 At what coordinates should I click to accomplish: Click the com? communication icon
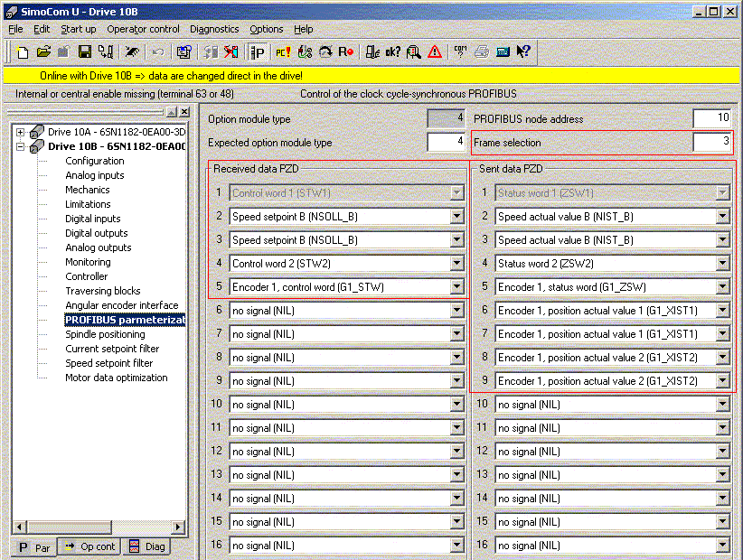click(x=460, y=51)
